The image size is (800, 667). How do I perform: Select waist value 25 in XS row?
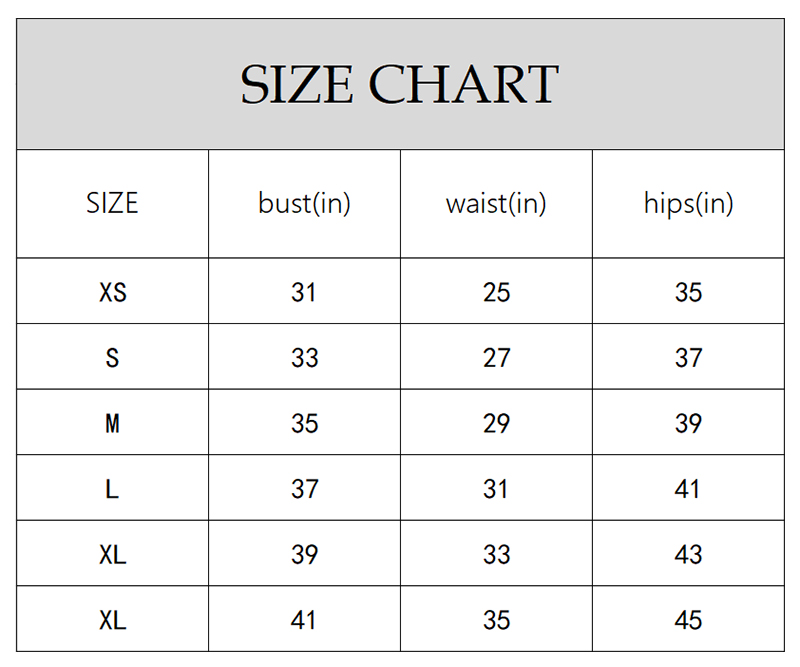(x=496, y=292)
